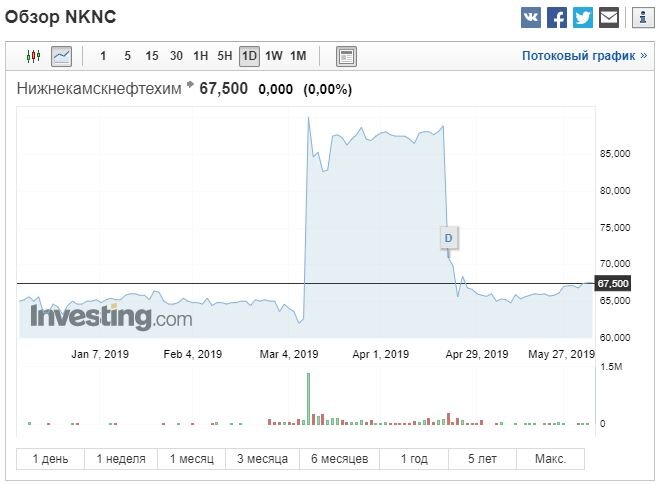Select the '1 год' range tab
The image size is (661, 484).
(414, 459)
